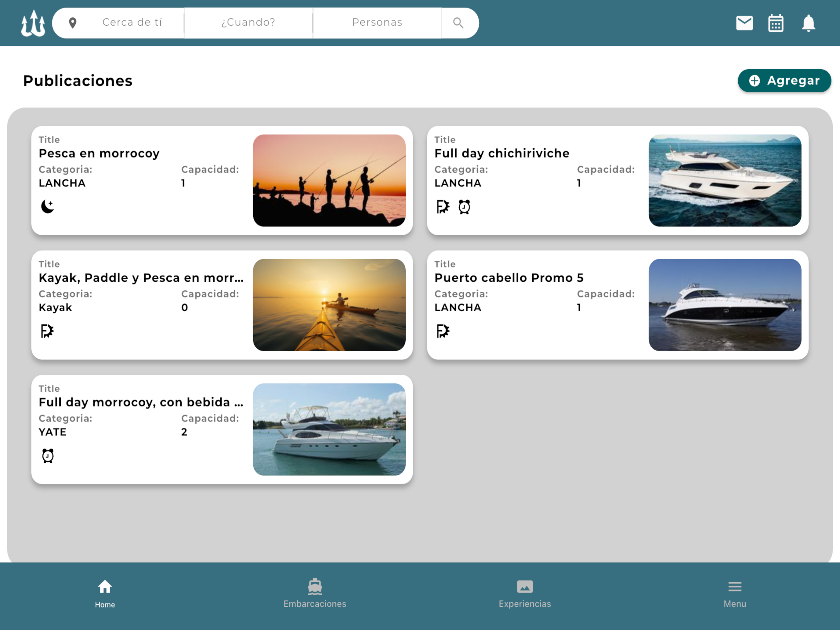The height and width of the screenshot is (630, 840).
Task: Select the Puerto cabello Promo 5 title
Action: pyautogui.click(x=509, y=278)
